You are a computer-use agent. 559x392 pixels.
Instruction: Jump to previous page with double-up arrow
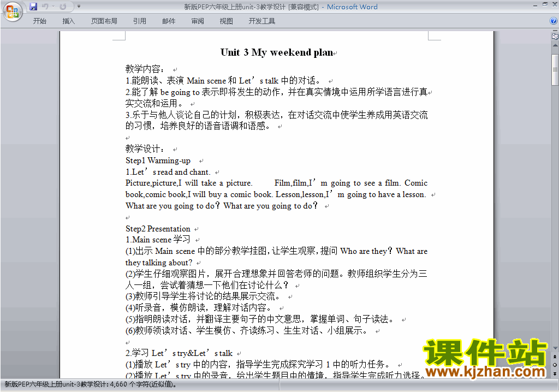tap(555, 357)
